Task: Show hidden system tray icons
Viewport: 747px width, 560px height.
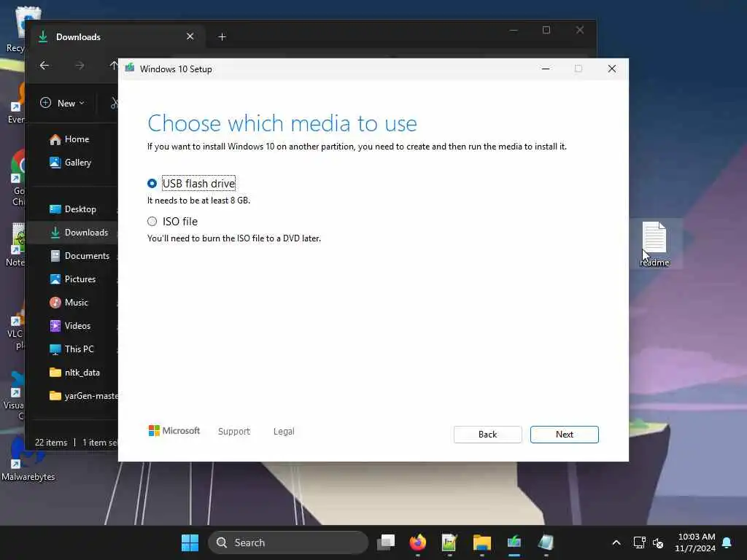Action: [x=616, y=542]
